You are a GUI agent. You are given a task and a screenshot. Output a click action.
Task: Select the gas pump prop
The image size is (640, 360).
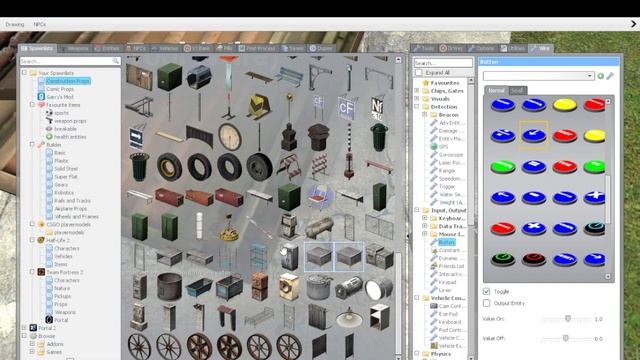289,226
